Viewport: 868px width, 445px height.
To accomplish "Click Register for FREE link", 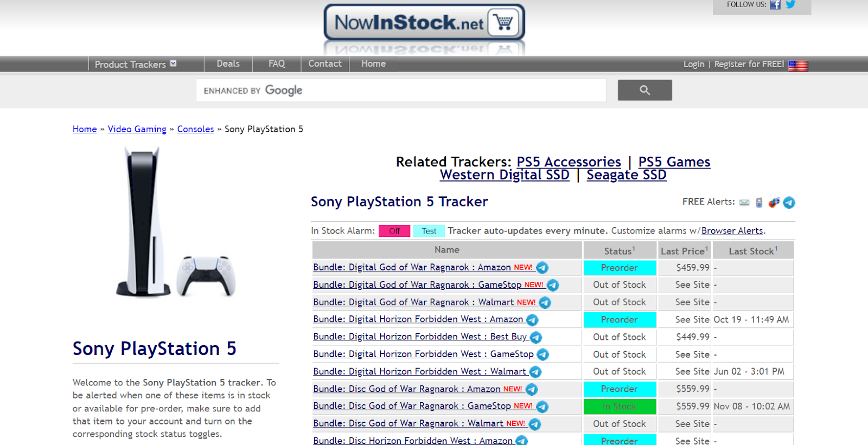I will [x=749, y=64].
